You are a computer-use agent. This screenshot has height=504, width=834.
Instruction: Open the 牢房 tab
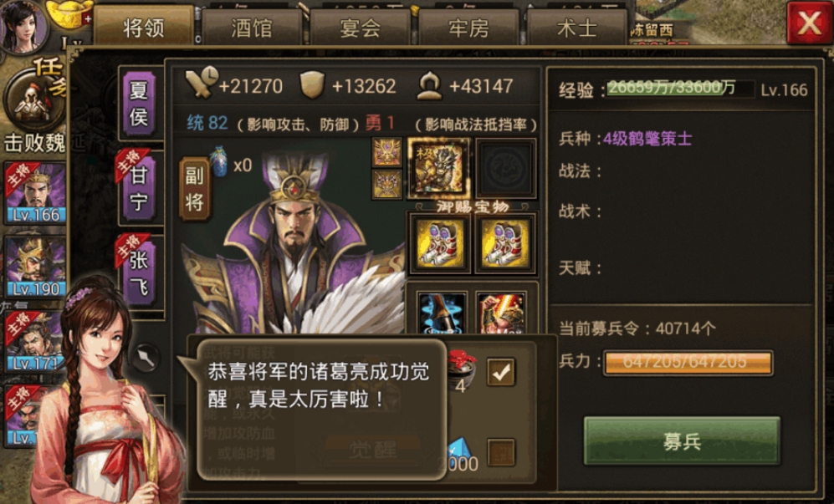click(x=468, y=28)
